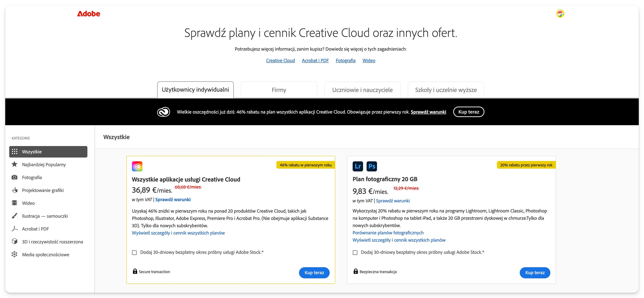Choose 3D i rzeczywistość rozszerzona category
Image resolution: width=644 pixels, height=298 pixels.
(x=48, y=242)
